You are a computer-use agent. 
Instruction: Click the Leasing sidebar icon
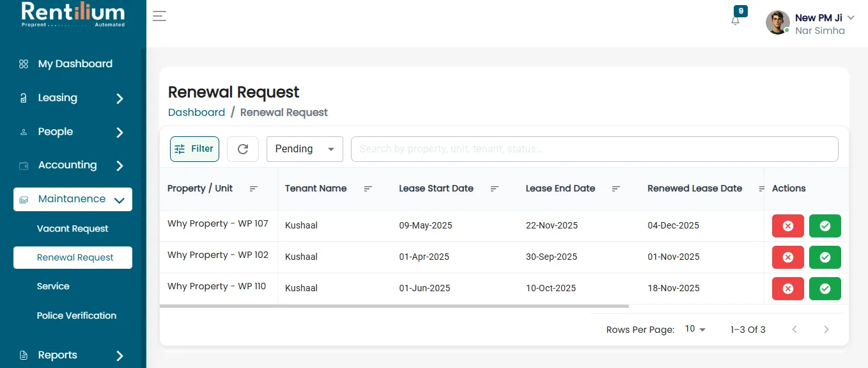click(24, 98)
